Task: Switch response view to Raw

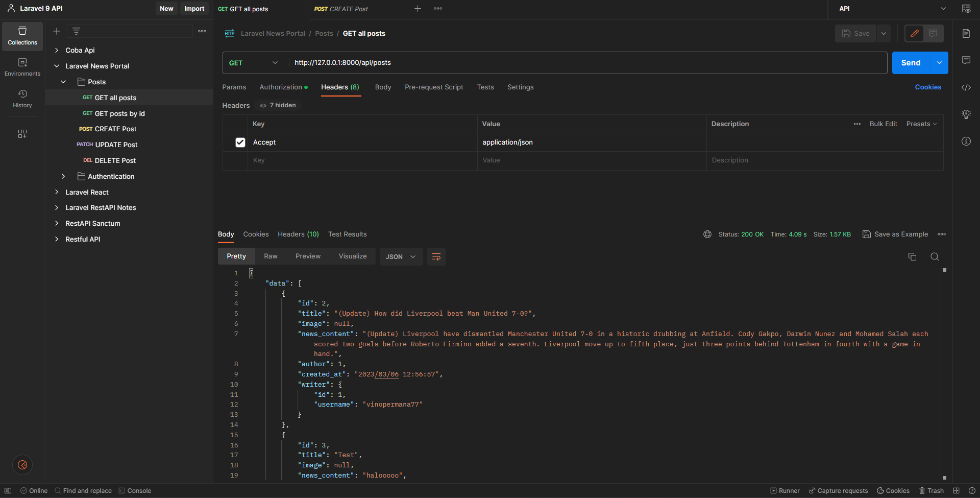Action: pyautogui.click(x=271, y=256)
